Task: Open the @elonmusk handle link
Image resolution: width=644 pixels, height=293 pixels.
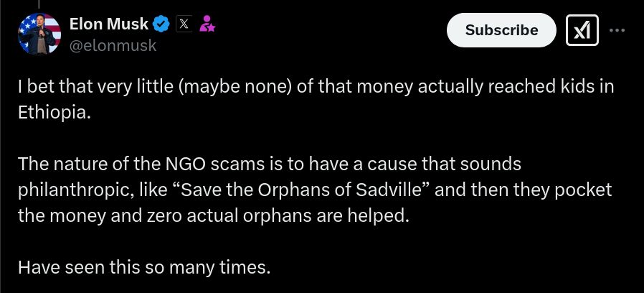Action: (113, 45)
